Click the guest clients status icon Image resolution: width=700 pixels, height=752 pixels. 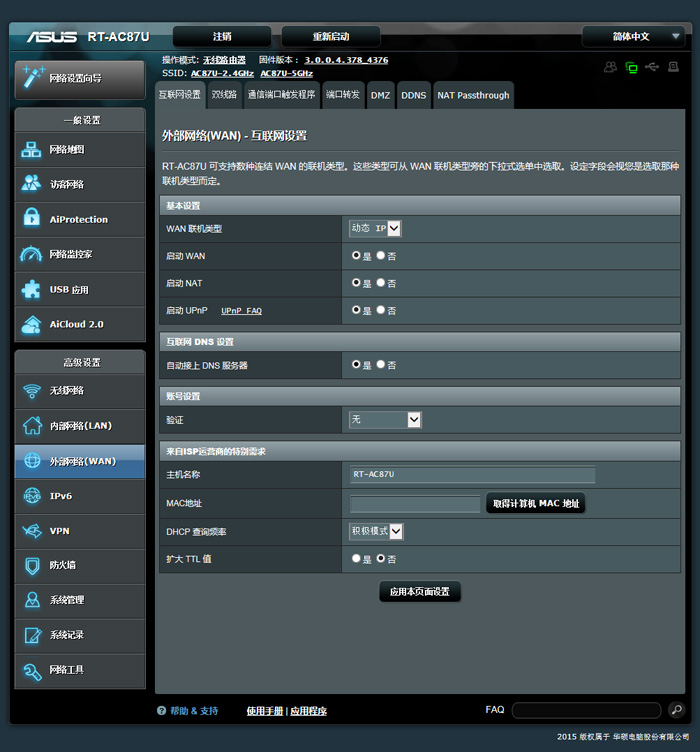click(x=610, y=67)
